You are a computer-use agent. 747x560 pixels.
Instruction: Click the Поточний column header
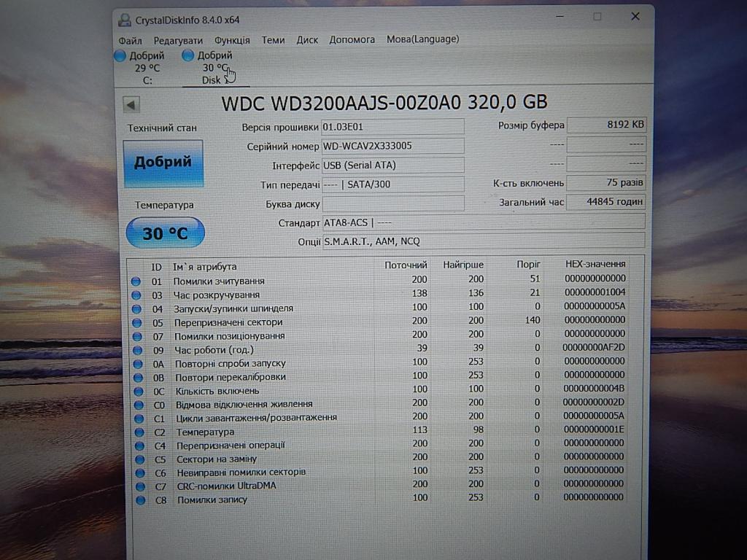[406, 265]
